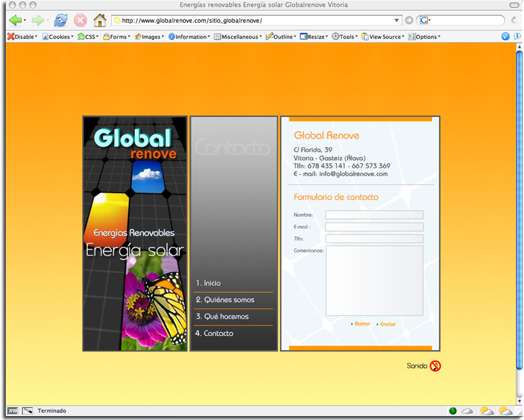This screenshot has width=524, height=420.
Task: Click the 'Terminado' status text
Action: pos(52,411)
